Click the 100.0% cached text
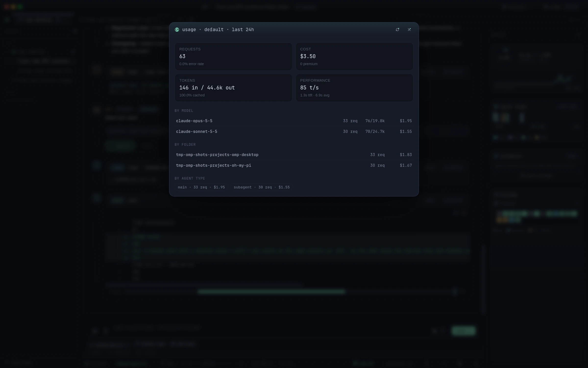Screen dimensions: 588x368 point(192,95)
